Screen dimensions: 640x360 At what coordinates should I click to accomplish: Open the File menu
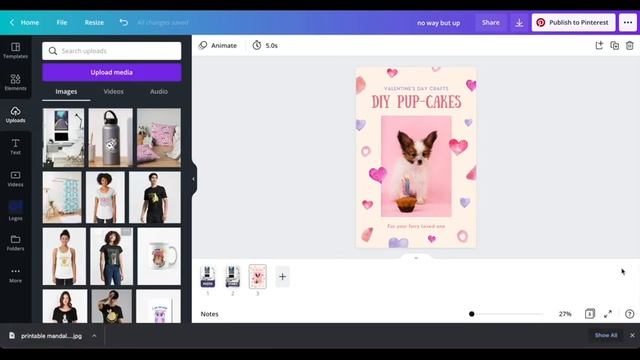click(x=62, y=22)
